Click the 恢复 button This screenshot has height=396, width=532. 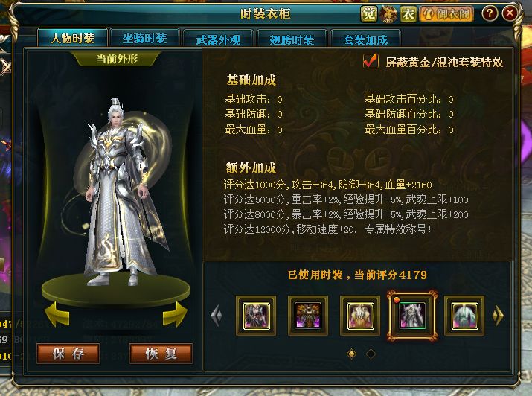click(x=161, y=354)
